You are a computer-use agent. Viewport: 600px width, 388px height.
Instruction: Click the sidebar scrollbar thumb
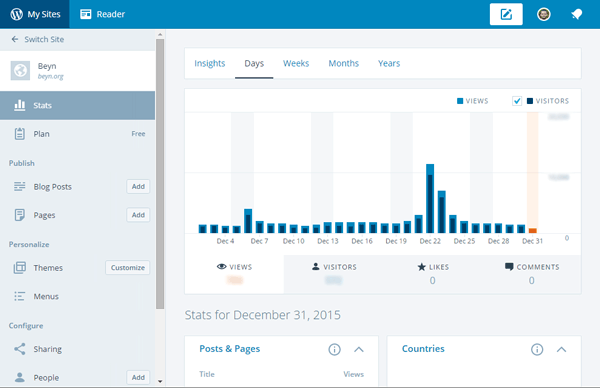pos(160,174)
